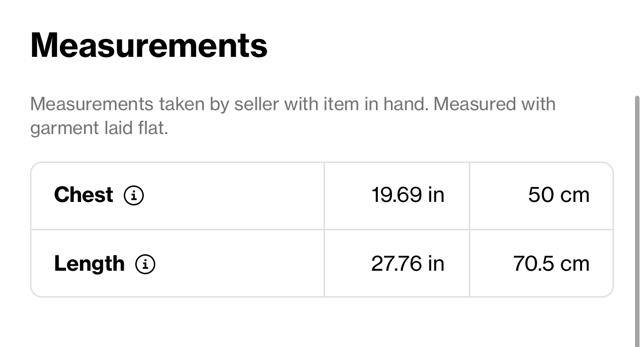This screenshot has width=644, height=347.
Task: Select the Length measurement label
Action: (x=89, y=264)
